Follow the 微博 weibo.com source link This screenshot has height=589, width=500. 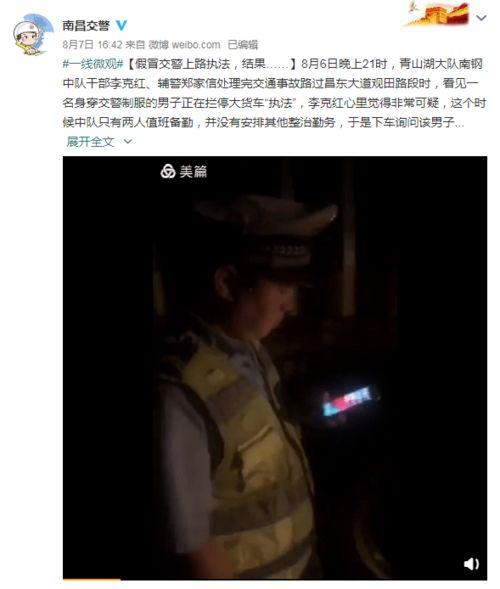pos(184,45)
